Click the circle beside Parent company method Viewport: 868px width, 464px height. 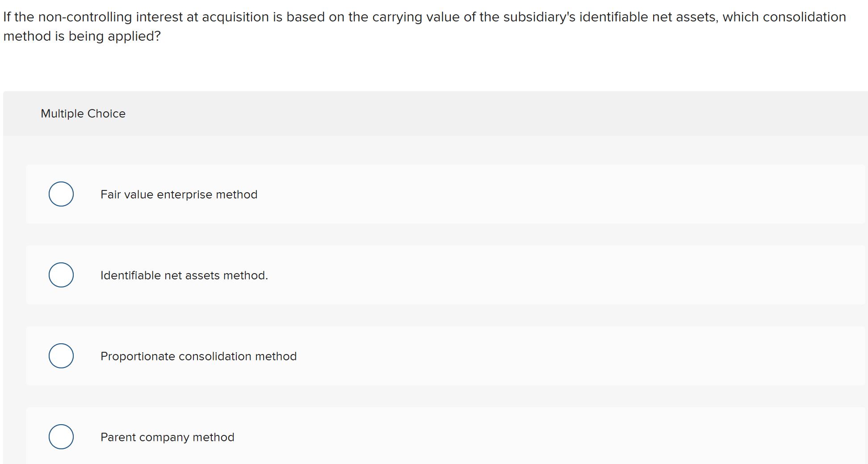tap(61, 437)
